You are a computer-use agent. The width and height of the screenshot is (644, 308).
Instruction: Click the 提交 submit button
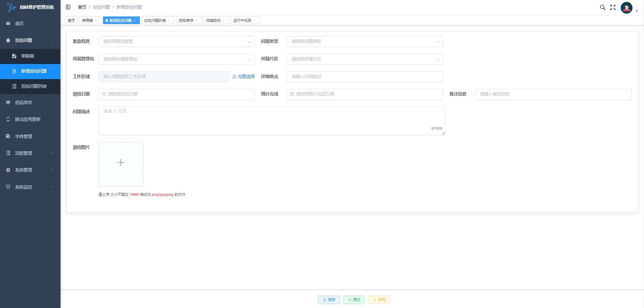tap(354, 300)
